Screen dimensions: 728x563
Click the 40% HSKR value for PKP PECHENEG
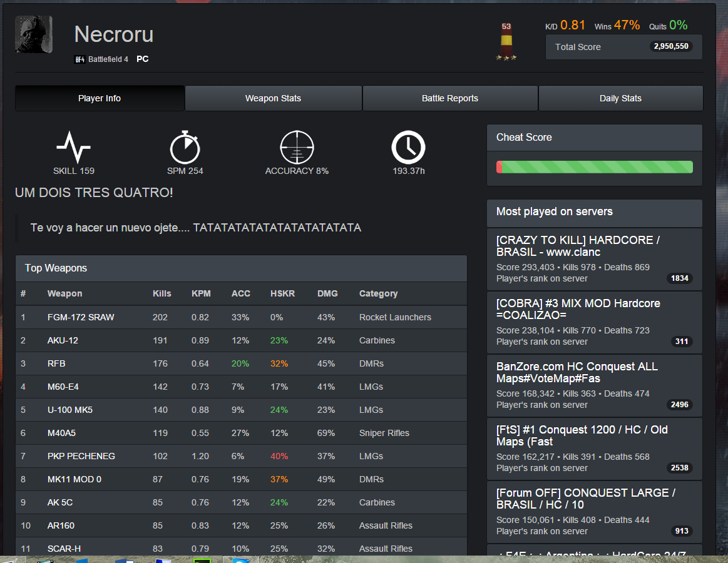[279, 456]
